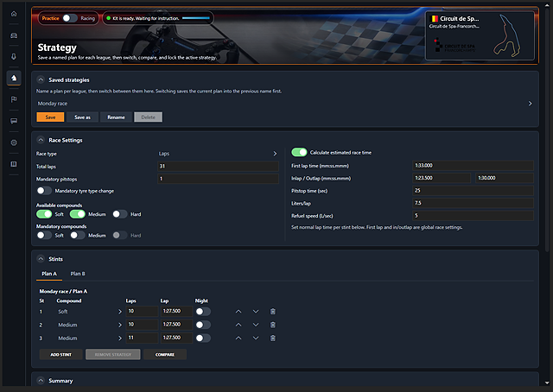Enable Medium mandatory compound
Viewport: 553px width, 392px height.
(78, 235)
